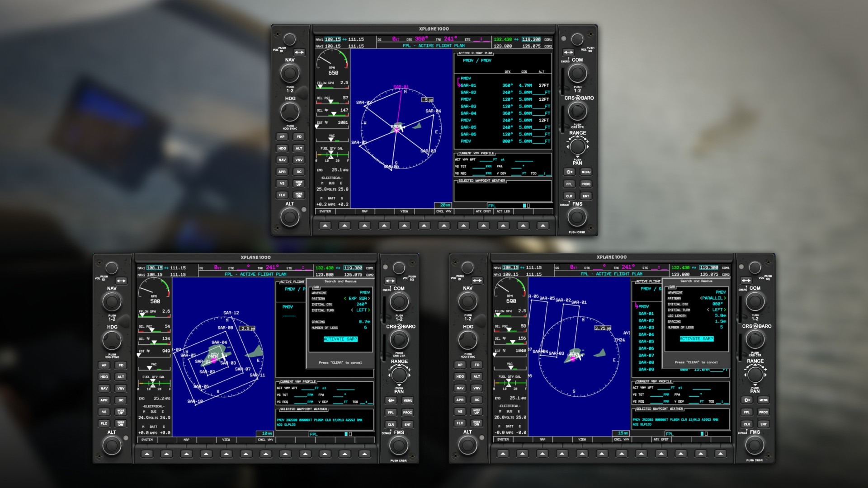Click the softkey arrow below SYSTEM on top unit
868x488 pixels.
(x=325, y=225)
